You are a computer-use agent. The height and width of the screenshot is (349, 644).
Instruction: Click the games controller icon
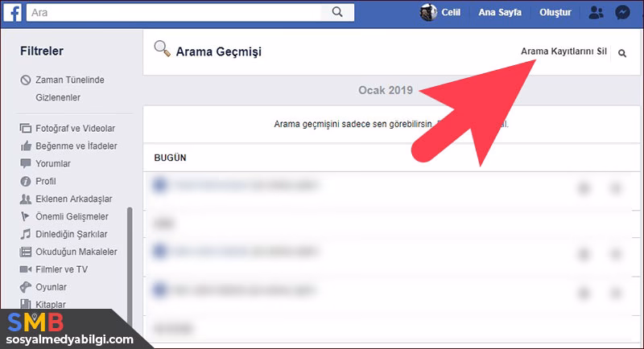26,287
